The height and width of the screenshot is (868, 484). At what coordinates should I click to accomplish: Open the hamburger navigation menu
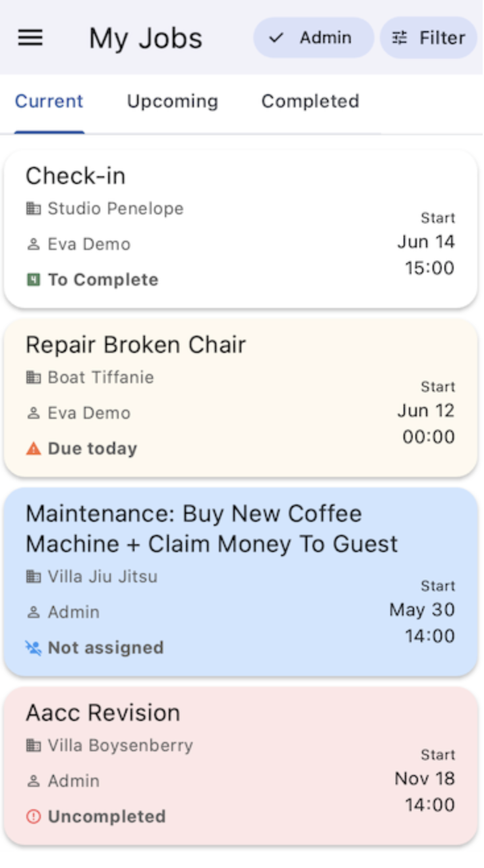pos(30,38)
